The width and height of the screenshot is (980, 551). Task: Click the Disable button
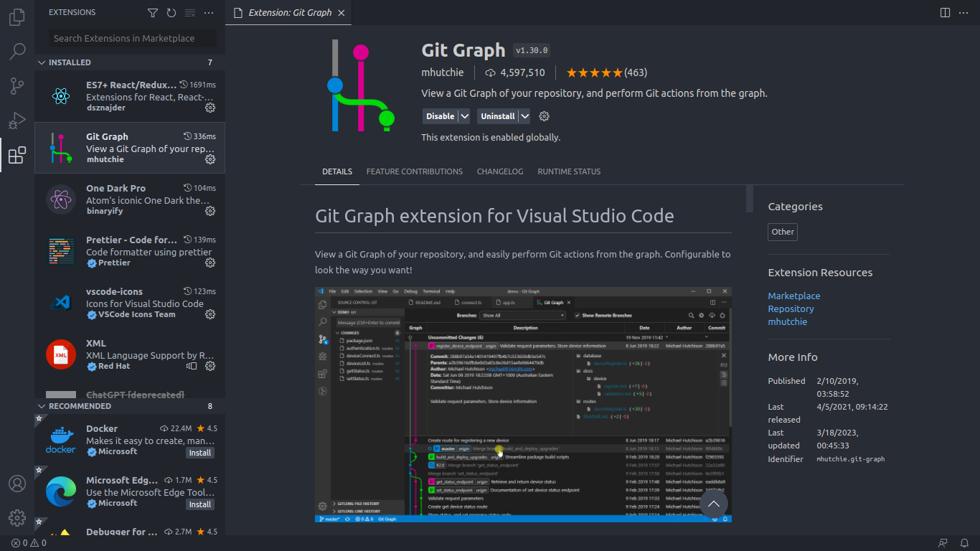pos(440,116)
